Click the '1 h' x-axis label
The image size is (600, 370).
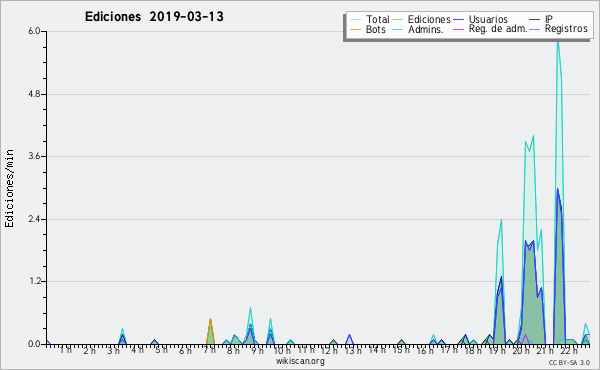point(66,350)
